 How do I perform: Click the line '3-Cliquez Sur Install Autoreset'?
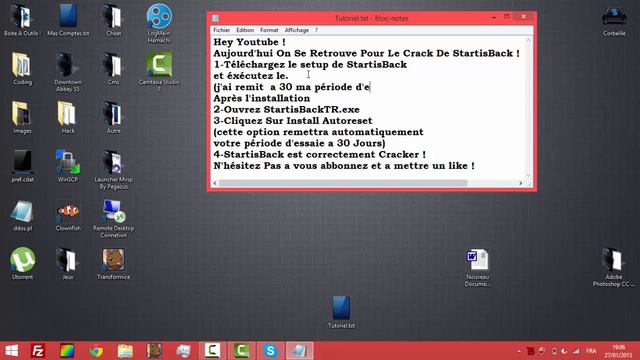(293, 121)
